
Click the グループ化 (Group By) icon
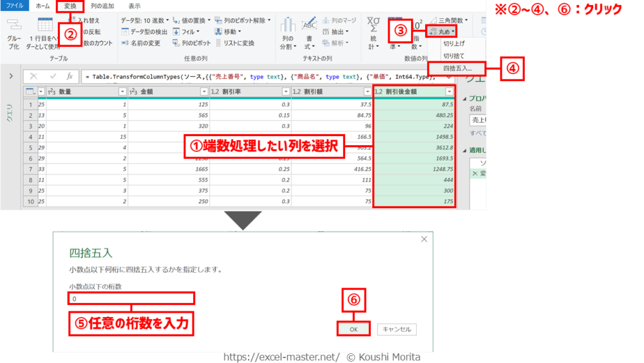[x=14, y=26]
